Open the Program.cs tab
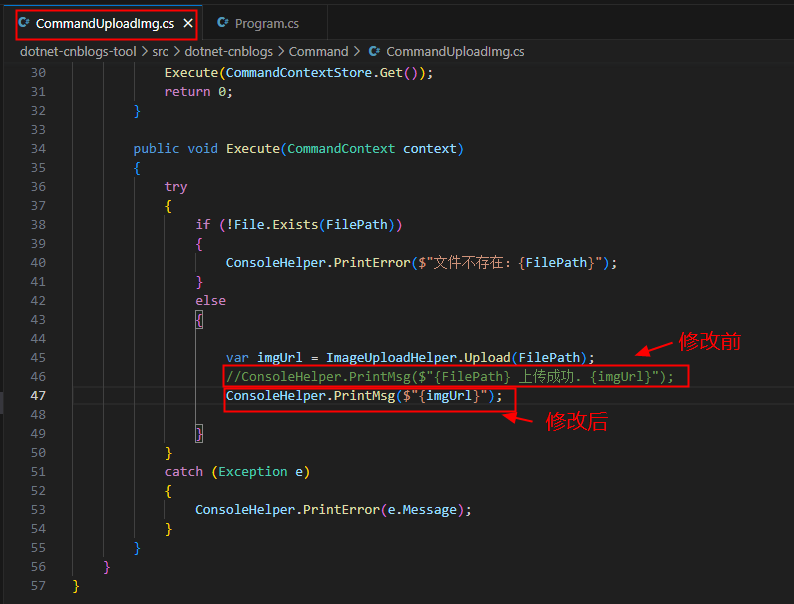This screenshot has height=604, width=794. pyautogui.click(x=266, y=24)
